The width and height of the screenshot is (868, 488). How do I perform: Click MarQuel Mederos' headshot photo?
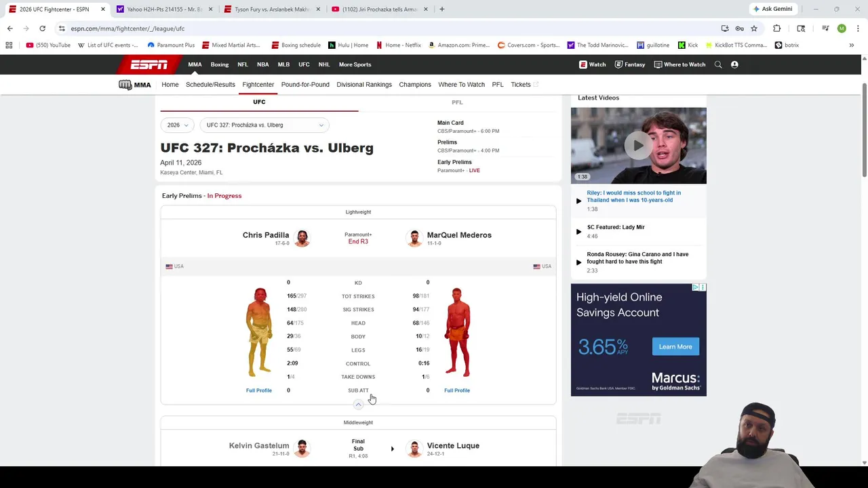click(414, 238)
